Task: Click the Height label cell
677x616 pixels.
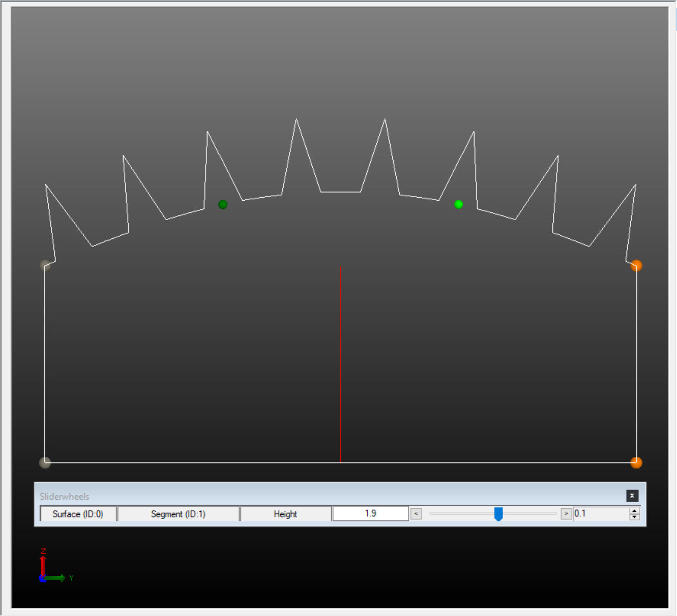Action: [x=286, y=514]
